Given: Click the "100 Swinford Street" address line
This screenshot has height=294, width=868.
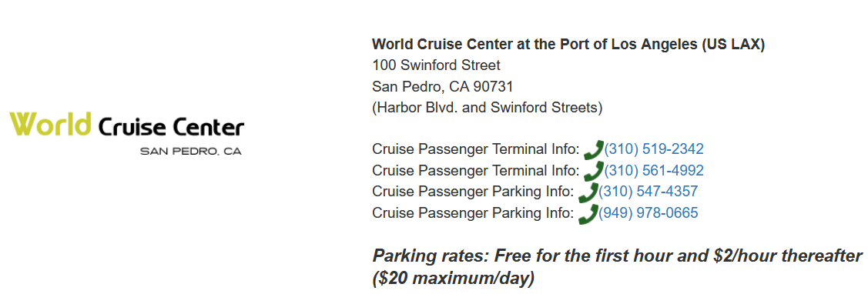Looking at the screenshot, I should click(x=436, y=65).
